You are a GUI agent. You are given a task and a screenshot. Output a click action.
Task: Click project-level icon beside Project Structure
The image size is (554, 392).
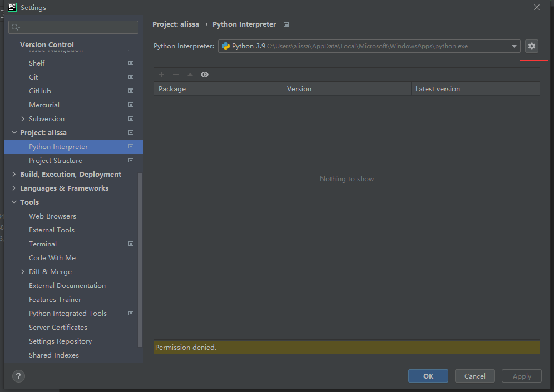131,160
